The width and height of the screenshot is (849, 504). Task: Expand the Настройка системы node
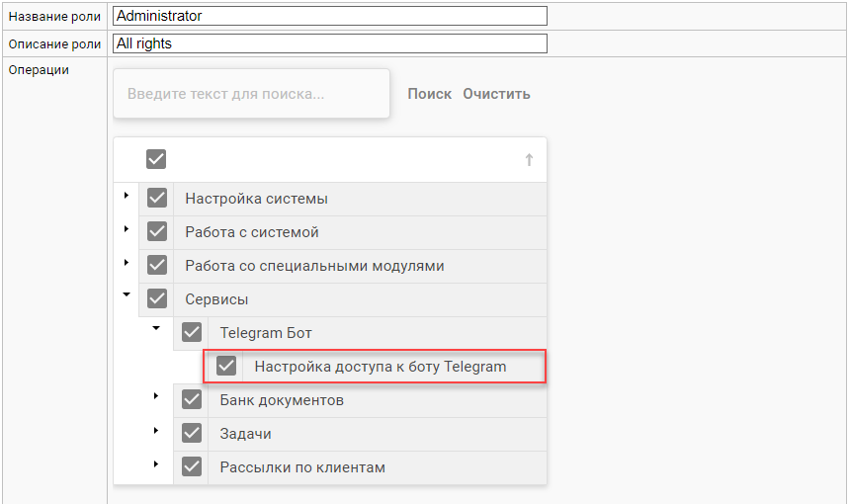(x=126, y=196)
